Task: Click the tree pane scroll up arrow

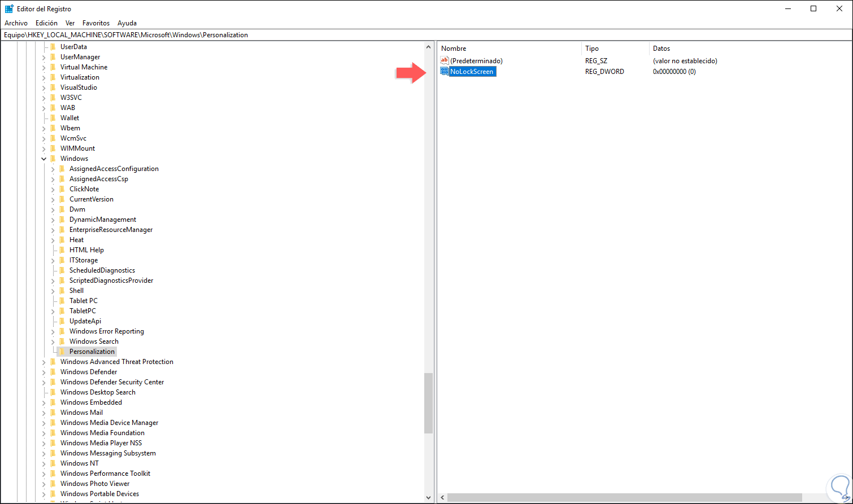Action: coord(429,46)
